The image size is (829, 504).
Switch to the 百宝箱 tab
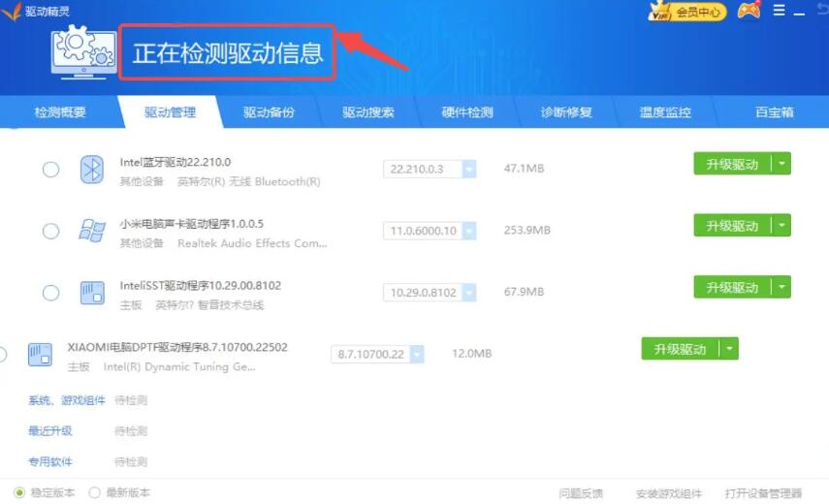(775, 112)
